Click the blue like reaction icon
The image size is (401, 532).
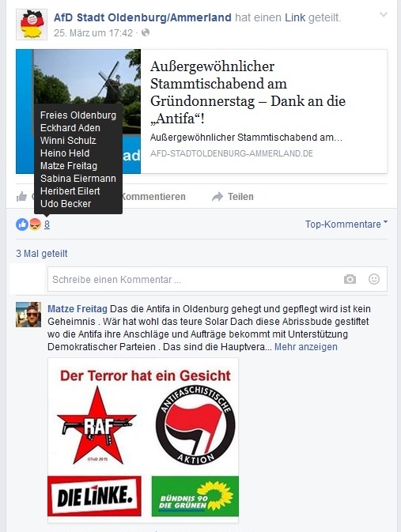point(22,224)
